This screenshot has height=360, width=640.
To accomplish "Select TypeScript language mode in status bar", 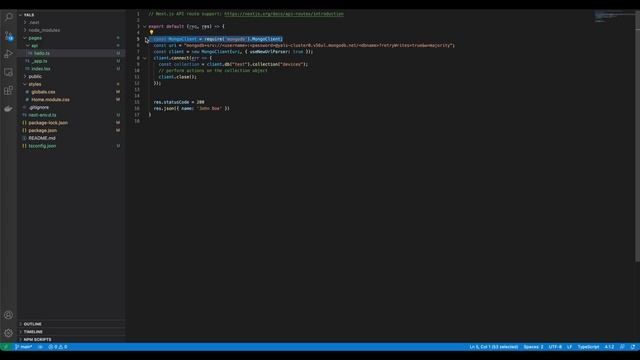I will tap(588, 347).
